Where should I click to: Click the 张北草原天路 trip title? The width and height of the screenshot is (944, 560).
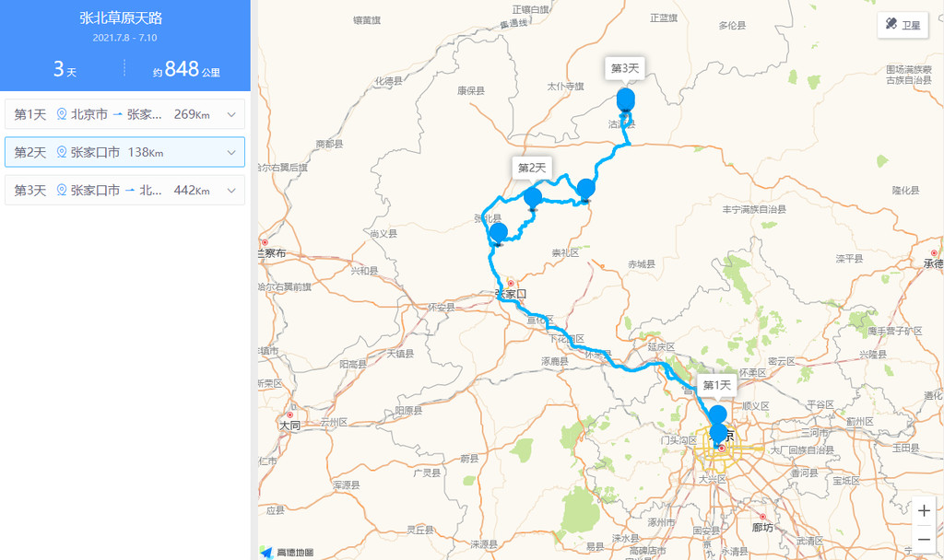(121, 18)
